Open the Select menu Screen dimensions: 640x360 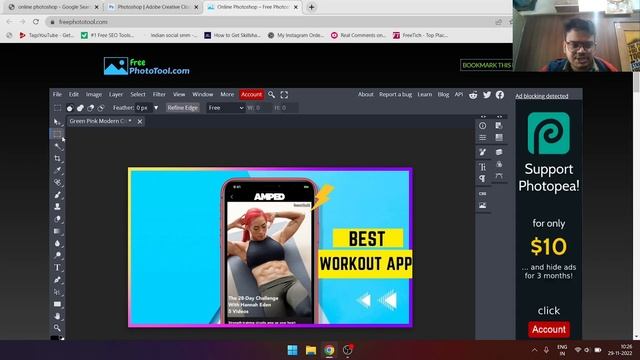[138, 94]
